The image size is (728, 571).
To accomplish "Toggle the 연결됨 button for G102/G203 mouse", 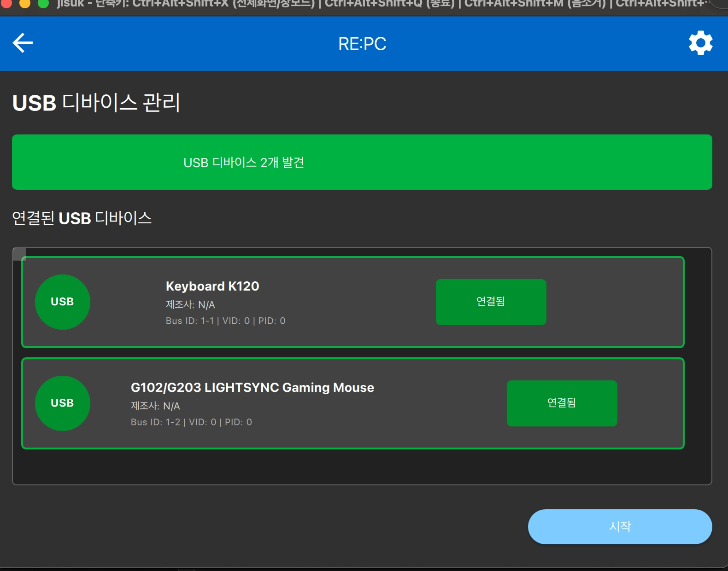I will point(562,403).
